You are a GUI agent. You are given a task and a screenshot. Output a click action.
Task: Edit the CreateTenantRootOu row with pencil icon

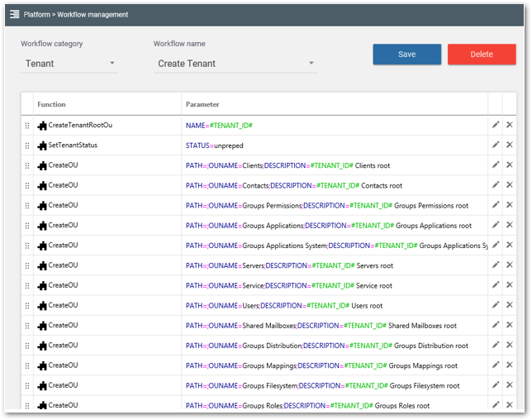click(x=496, y=125)
